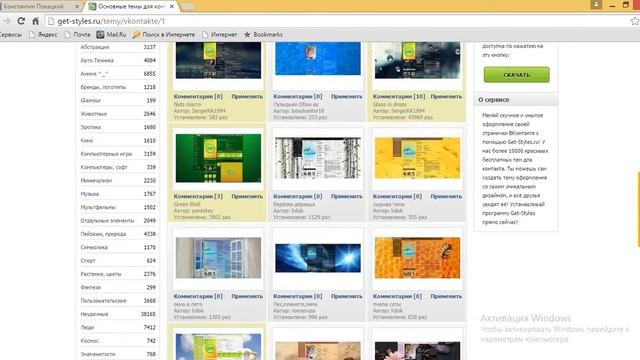Screen dimensions: 640x360
Task: Open the window-in-summer theme thumbnail
Action: (218, 258)
